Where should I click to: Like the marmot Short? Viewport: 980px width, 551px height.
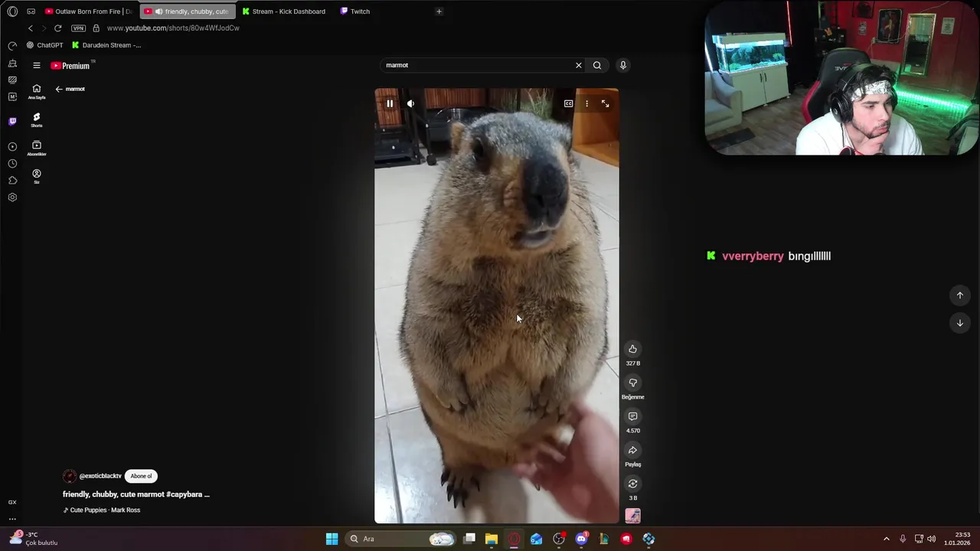tap(632, 349)
